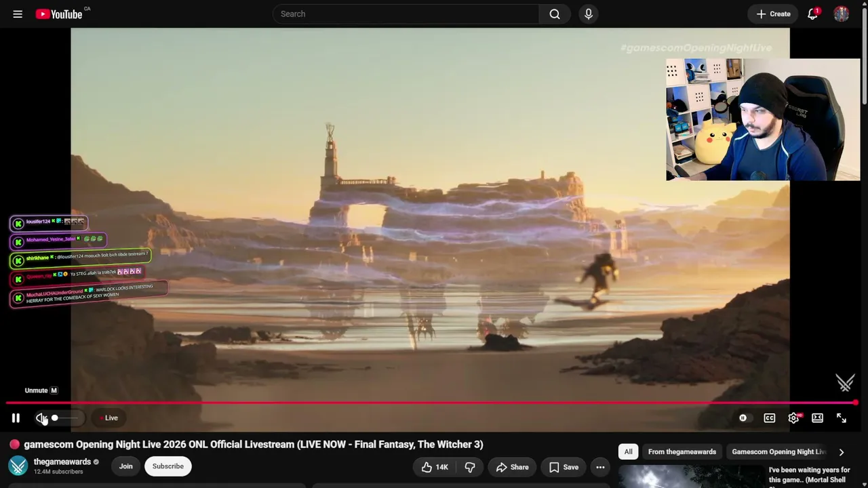This screenshot has height=488, width=868.
Task: Open thegameawards channel avatar
Action: [18, 466]
